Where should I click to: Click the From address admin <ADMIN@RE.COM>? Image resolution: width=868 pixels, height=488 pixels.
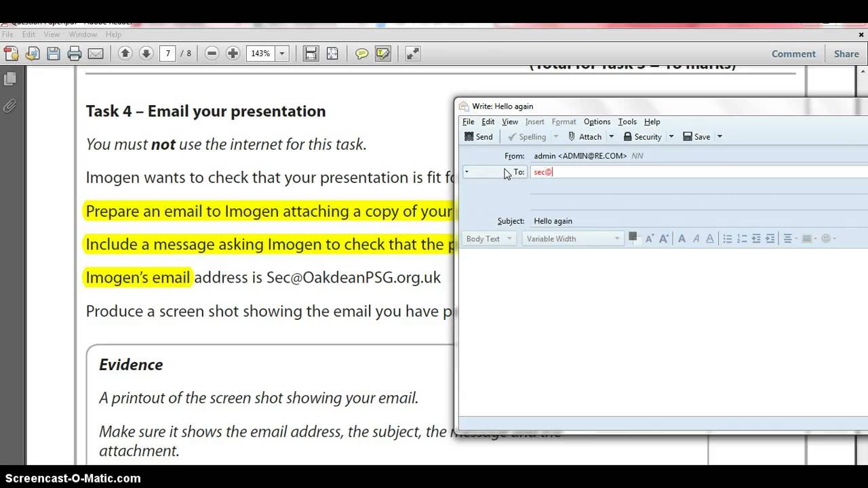[x=580, y=156]
